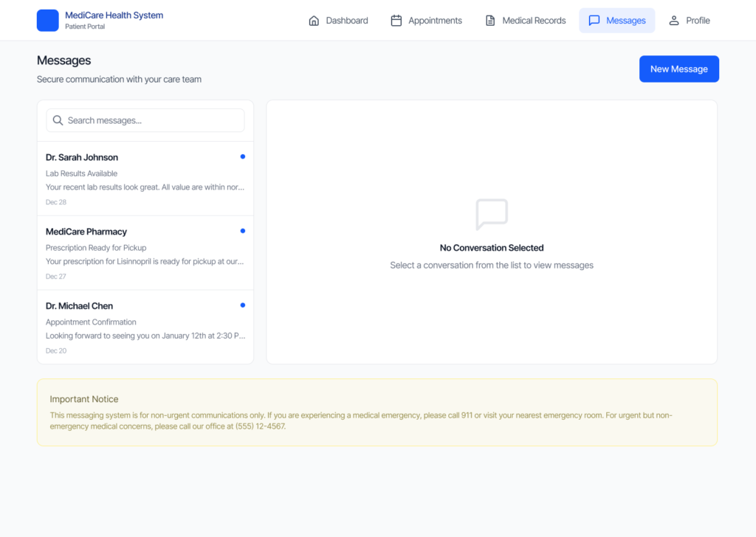756x537 pixels.
Task: Click the large empty conversation bubble icon
Action: point(492,215)
